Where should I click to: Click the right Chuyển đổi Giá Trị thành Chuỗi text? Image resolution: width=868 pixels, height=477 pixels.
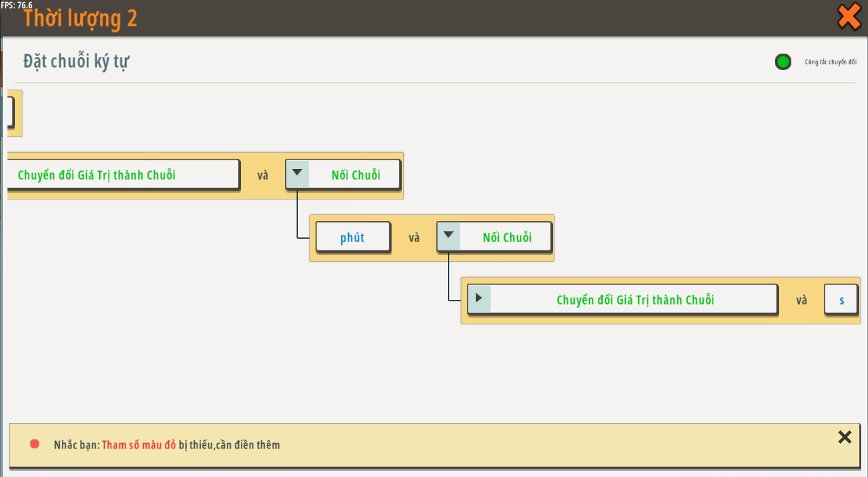[x=635, y=300]
